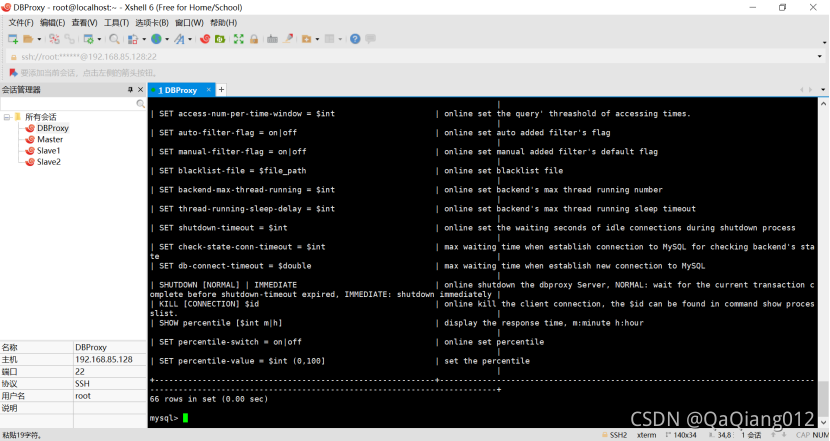Click the New session toolbar icon
Viewport: 830px width, 441px height.
point(13,39)
